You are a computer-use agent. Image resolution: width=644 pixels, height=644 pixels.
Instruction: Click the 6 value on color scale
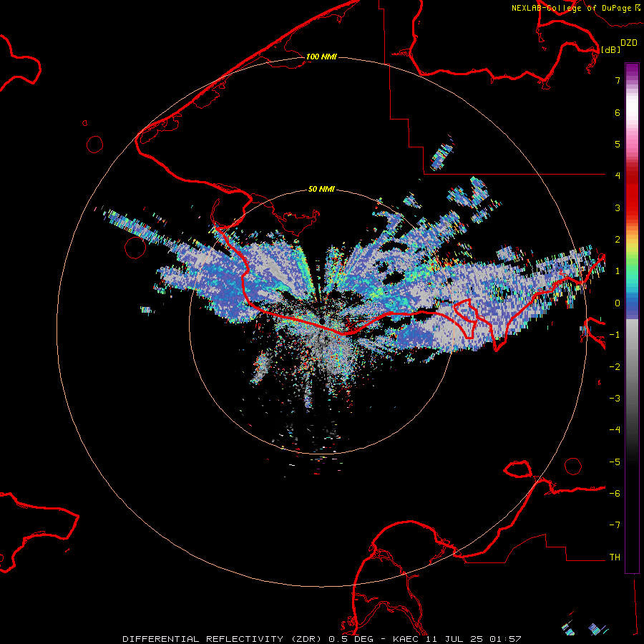click(x=618, y=112)
